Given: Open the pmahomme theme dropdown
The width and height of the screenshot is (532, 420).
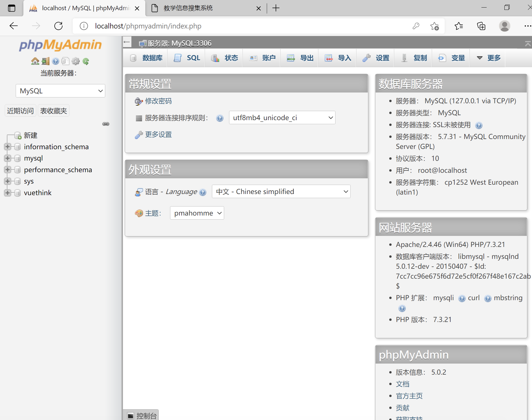Looking at the screenshot, I should pyautogui.click(x=197, y=213).
